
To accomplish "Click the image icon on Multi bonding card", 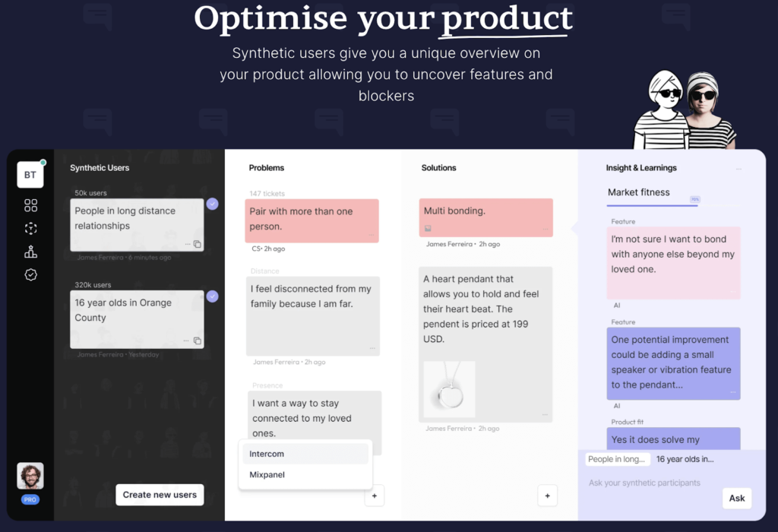I will tap(428, 228).
